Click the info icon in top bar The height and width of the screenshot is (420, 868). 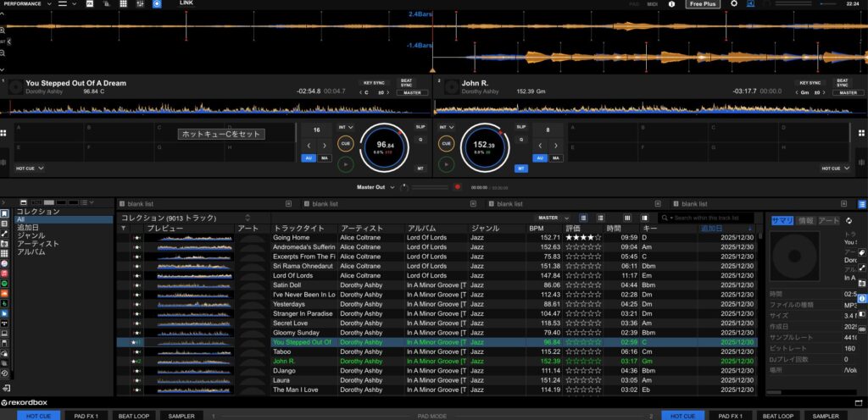(671, 4)
